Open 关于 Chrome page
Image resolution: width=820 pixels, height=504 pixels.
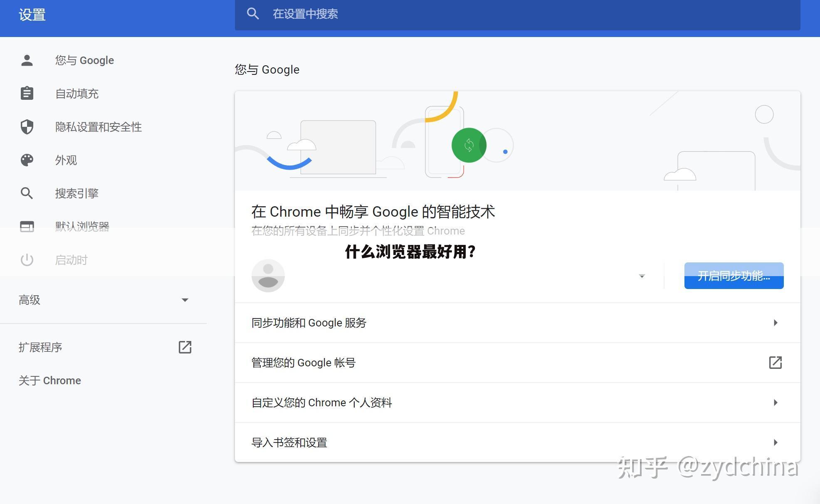[50, 380]
